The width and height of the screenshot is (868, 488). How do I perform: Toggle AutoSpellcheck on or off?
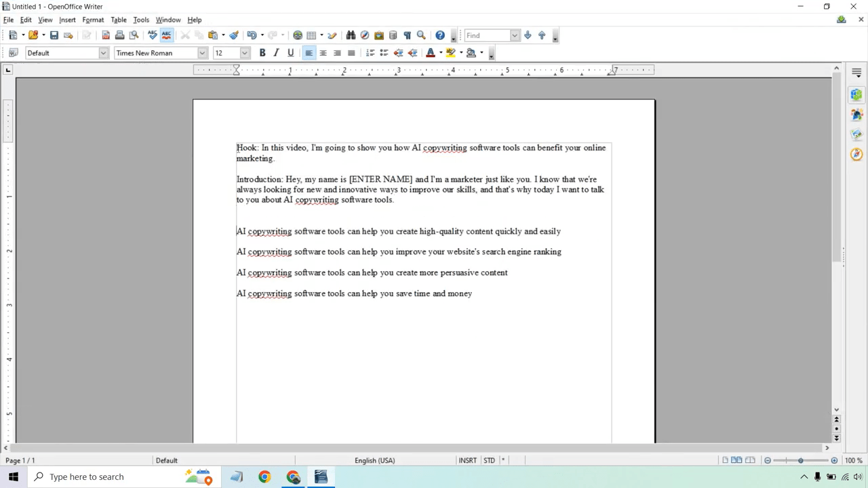pos(166,35)
